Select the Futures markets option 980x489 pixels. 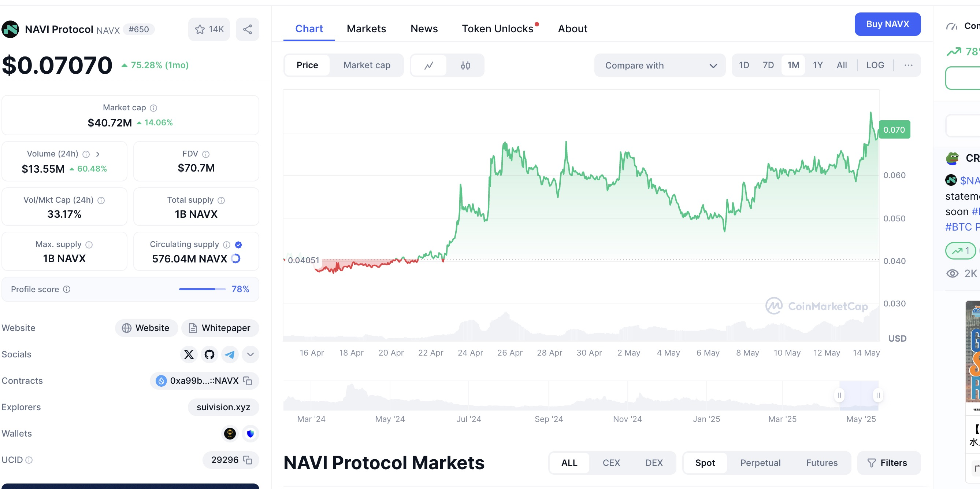(822, 463)
